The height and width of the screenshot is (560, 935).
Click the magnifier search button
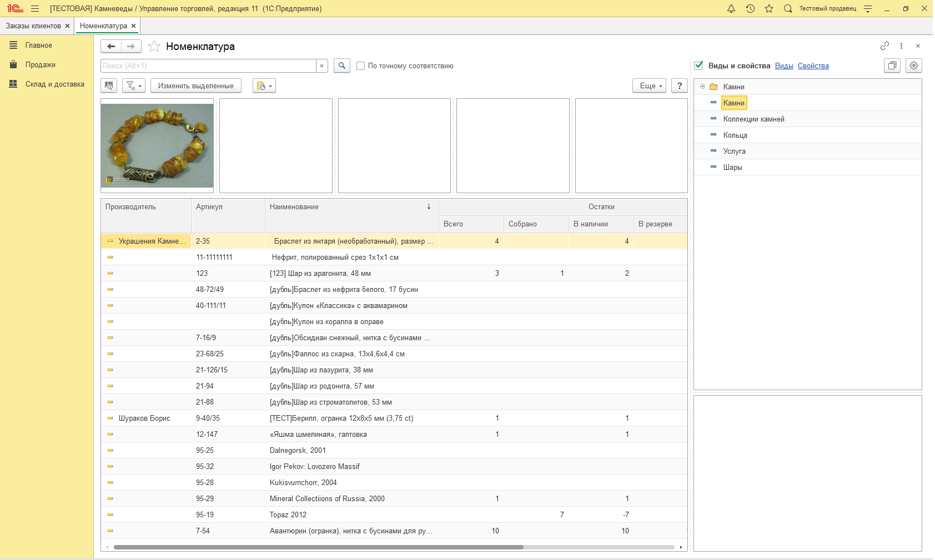coord(342,65)
